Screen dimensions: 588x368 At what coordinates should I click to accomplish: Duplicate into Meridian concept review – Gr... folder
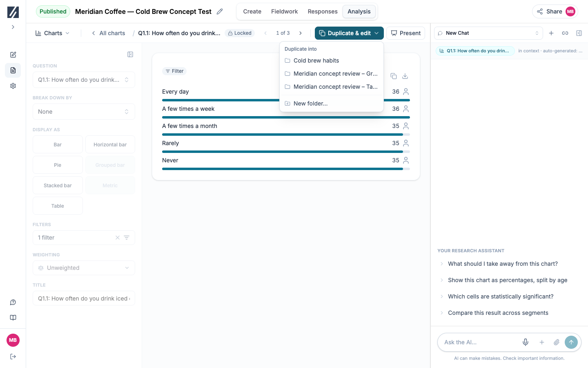332,74
